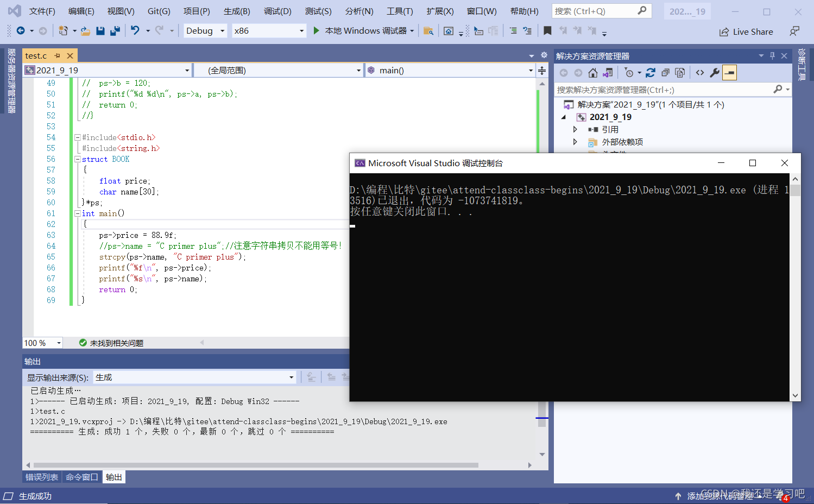The width and height of the screenshot is (814, 504).
Task: Collapse the struct BOOK code block
Action: point(77,159)
